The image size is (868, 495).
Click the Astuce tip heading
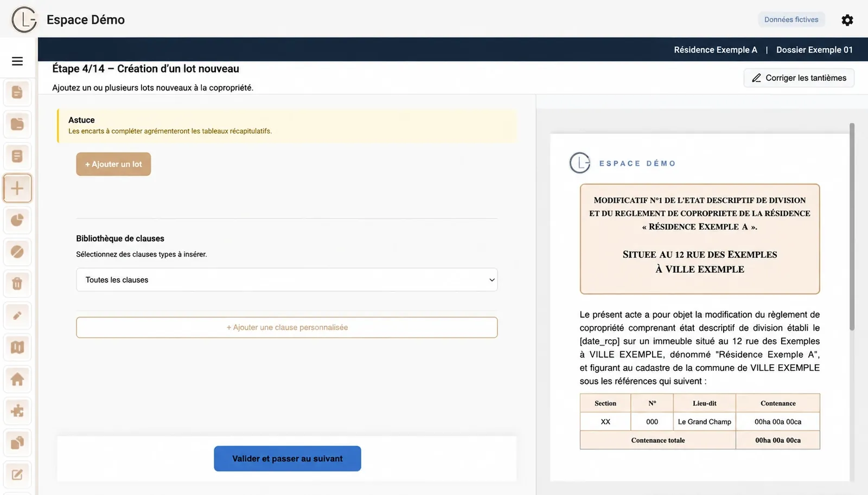(81, 120)
